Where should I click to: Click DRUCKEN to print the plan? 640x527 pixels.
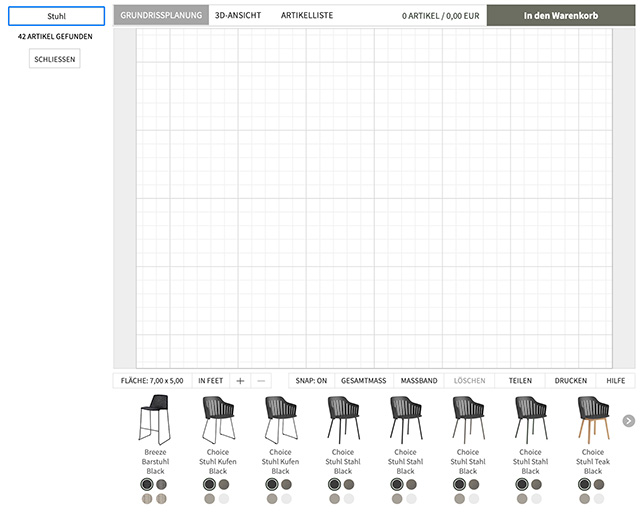pyautogui.click(x=571, y=381)
